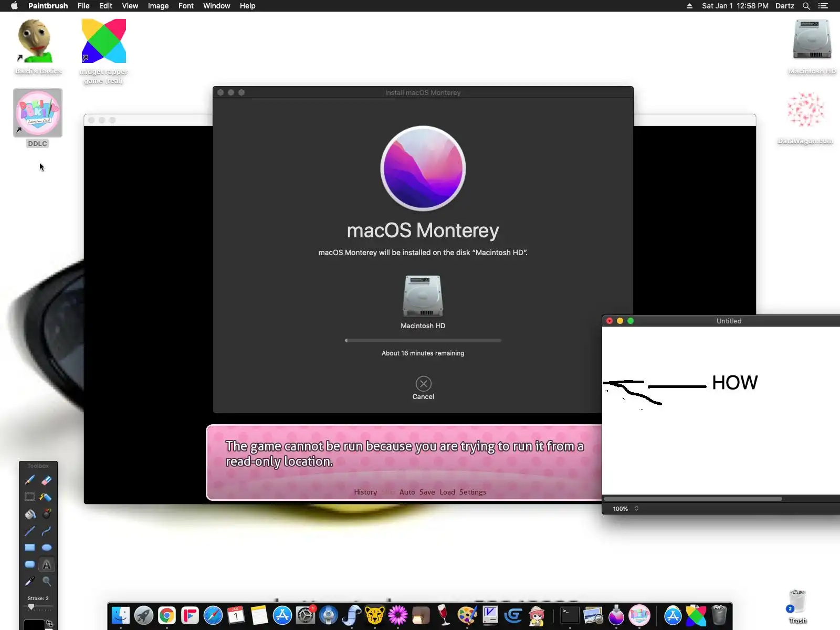
Task: Click Save in the game menu
Action: coord(427,492)
